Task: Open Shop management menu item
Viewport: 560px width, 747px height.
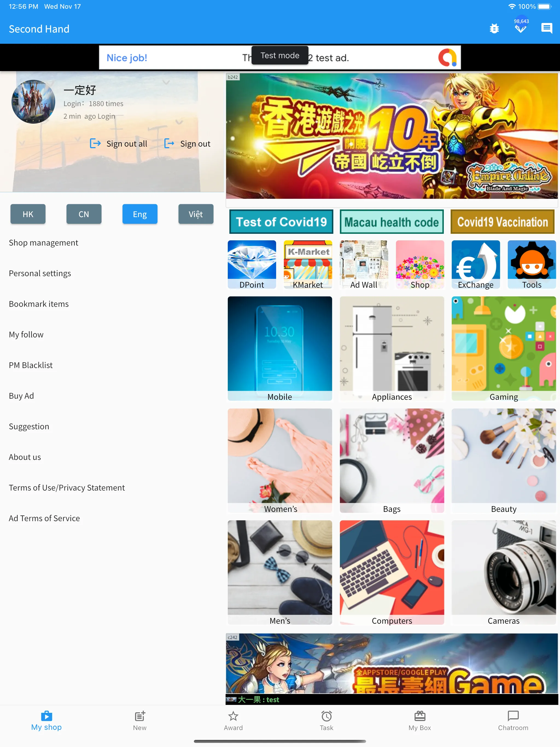Action: coord(43,242)
